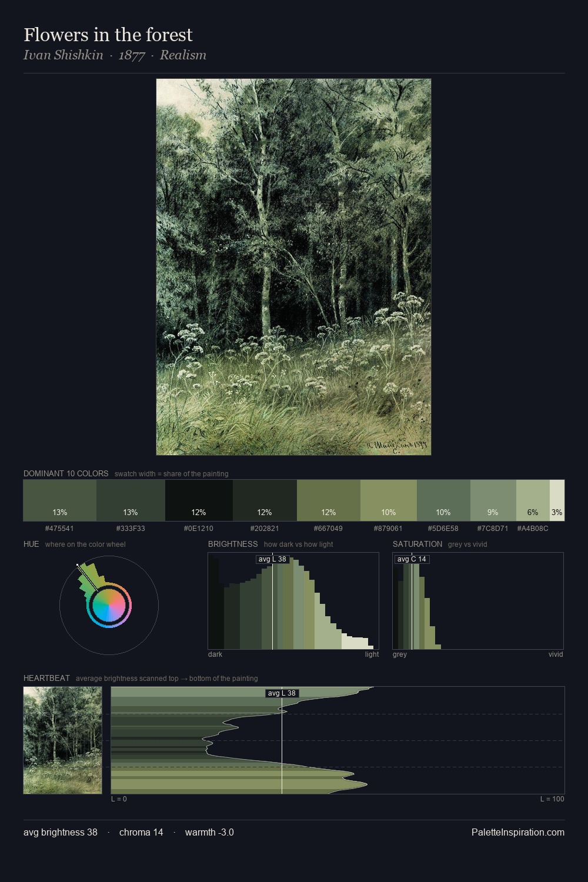The image size is (588, 882).
Task: Pick the #0E1210 near-black swatch
Action: point(199,500)
